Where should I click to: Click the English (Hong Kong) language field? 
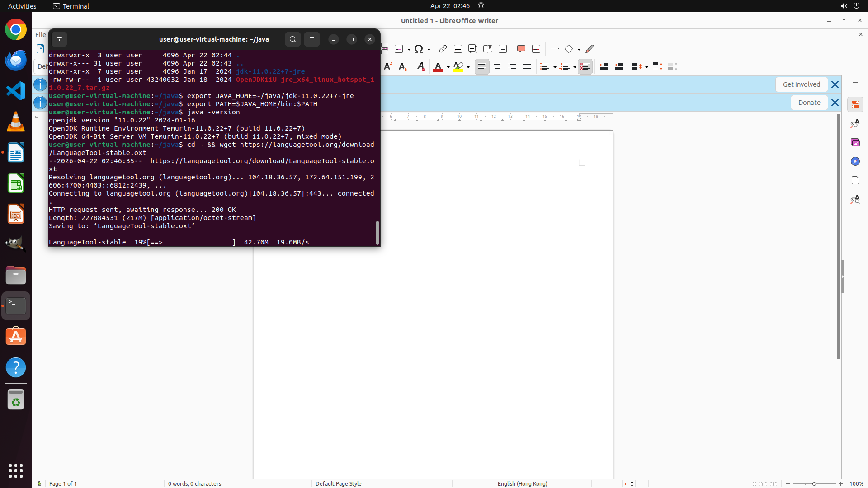click(x=522, y=483)
